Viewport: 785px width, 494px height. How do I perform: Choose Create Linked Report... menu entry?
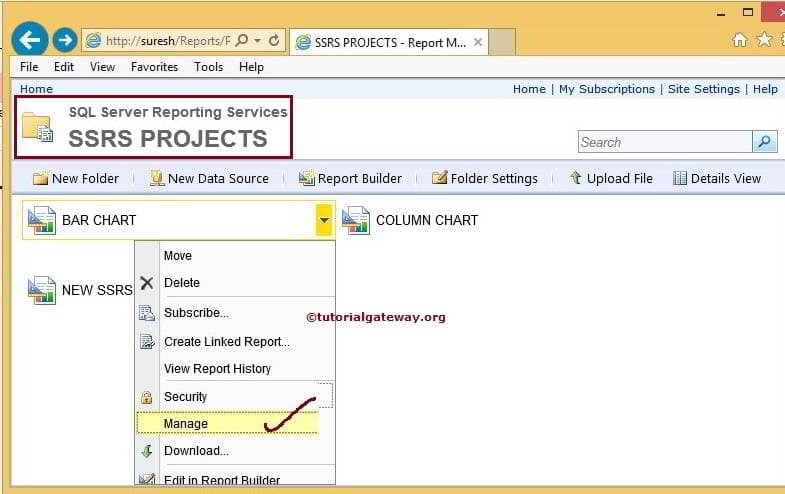[x=227, y=342]
